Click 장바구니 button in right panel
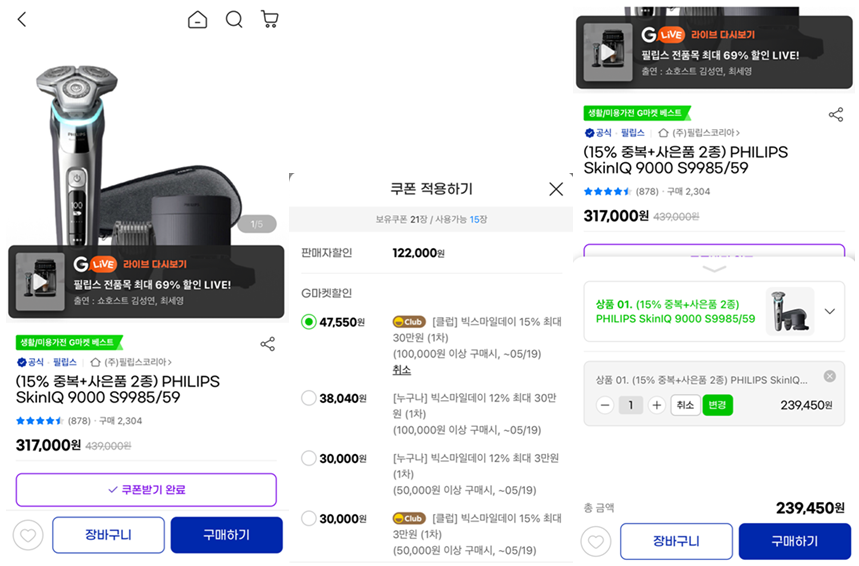 tap(676, 541)
